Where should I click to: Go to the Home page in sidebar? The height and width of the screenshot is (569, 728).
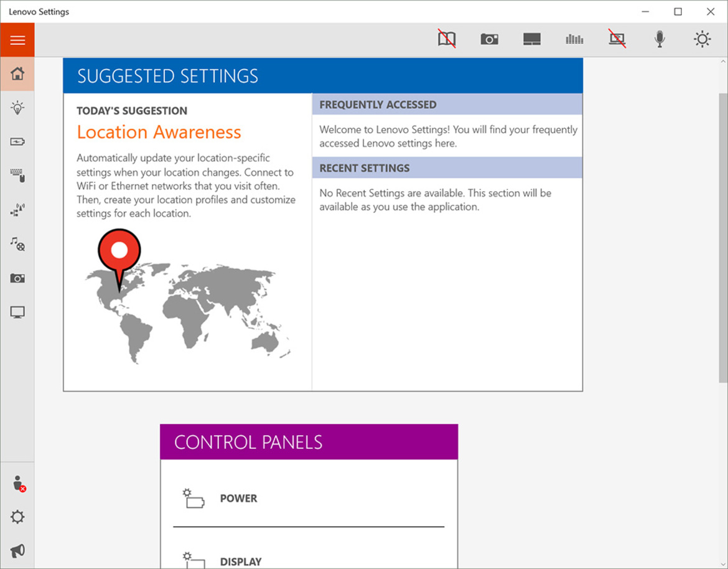tap(17, 73)
